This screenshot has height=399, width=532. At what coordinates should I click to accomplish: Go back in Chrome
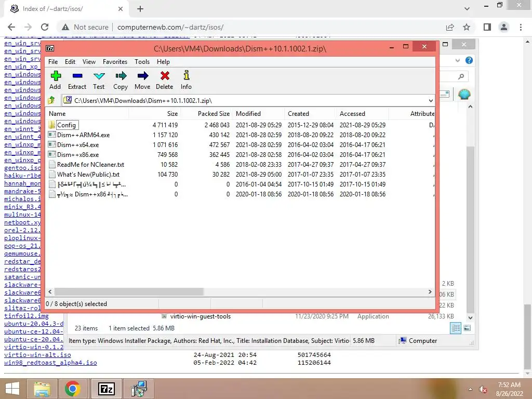coord(11,27)
